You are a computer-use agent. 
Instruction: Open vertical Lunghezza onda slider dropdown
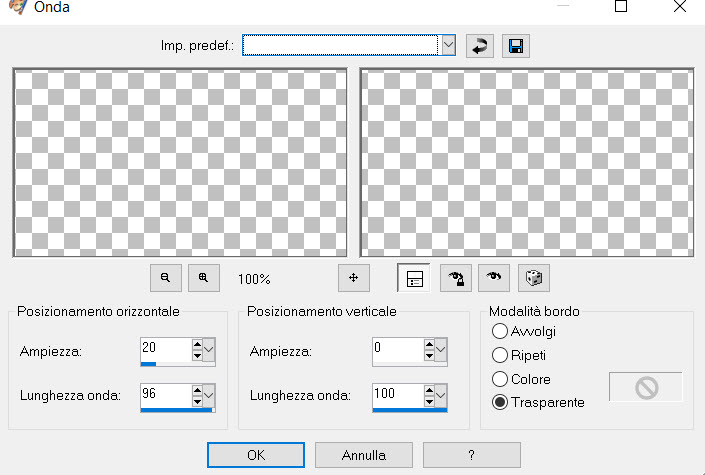441,395
